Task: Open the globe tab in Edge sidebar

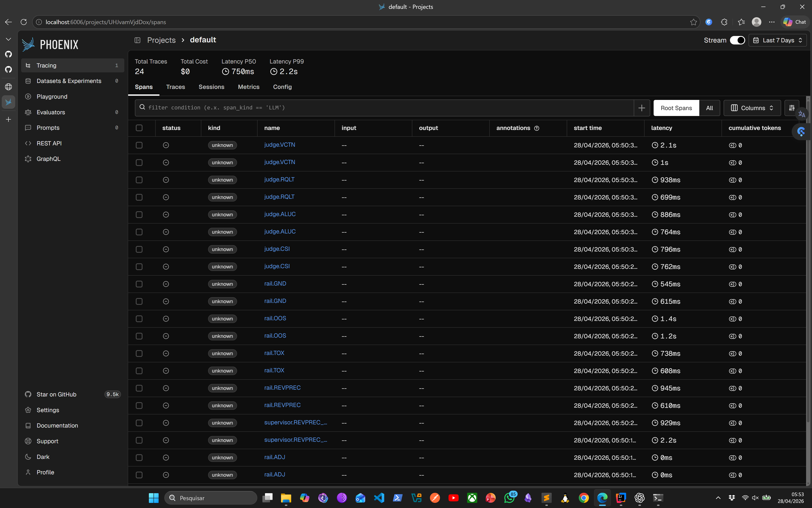Action: click(x=8, y=87)
